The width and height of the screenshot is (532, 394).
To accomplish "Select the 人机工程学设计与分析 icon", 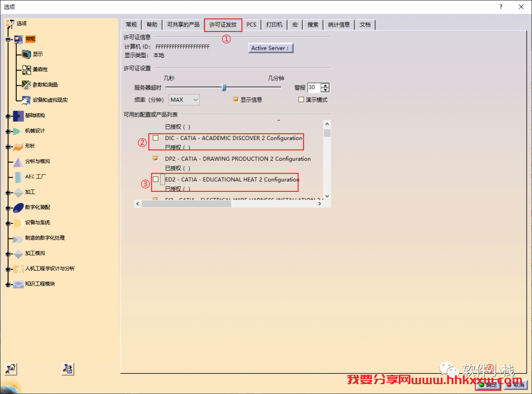I will (x=18, y=269).
